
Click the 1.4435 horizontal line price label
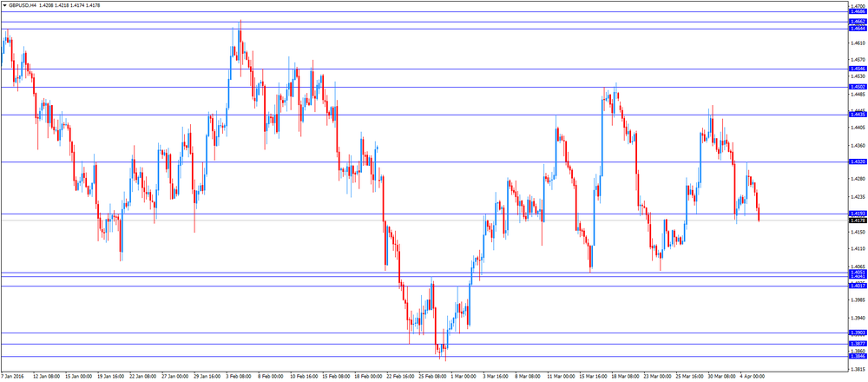858,115
